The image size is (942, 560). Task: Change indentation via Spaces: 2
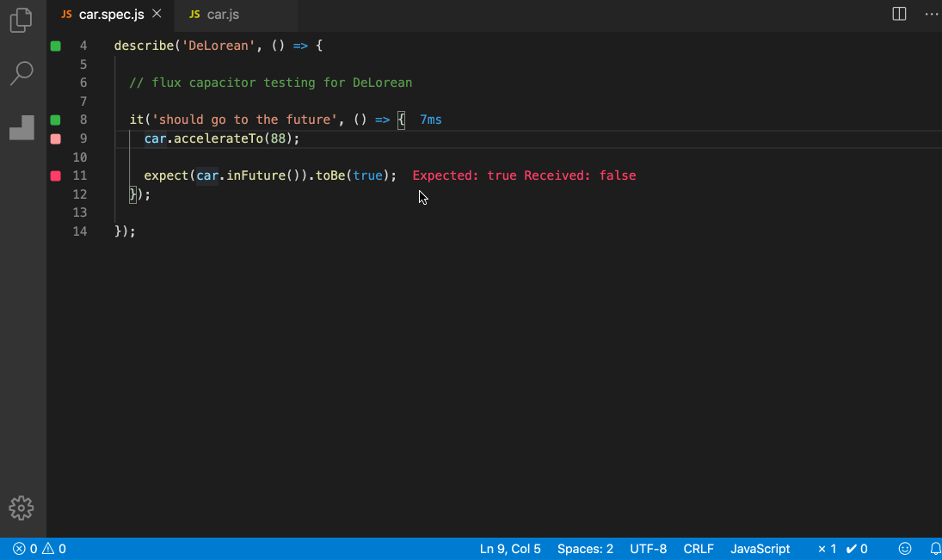point(585,549)
